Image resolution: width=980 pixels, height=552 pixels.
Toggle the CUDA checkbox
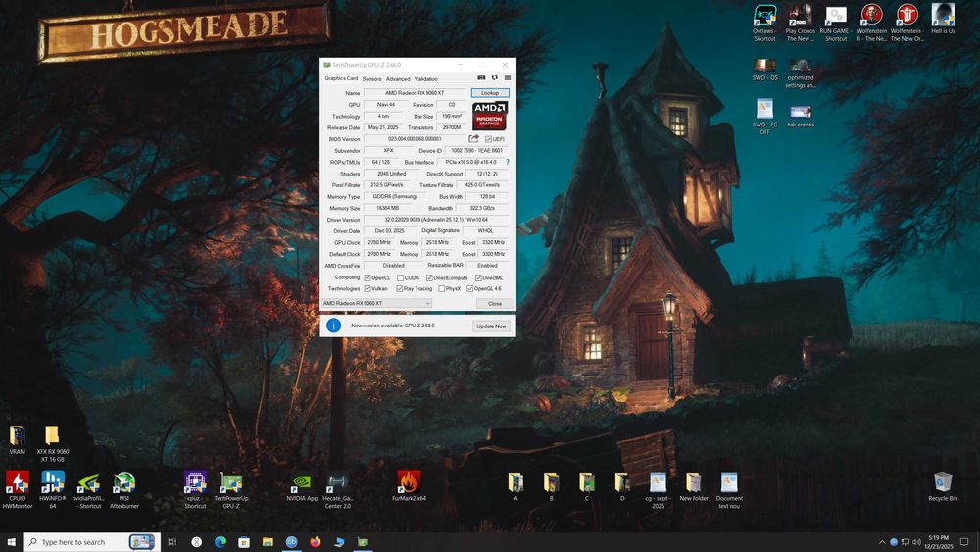(x=400, y=277)
